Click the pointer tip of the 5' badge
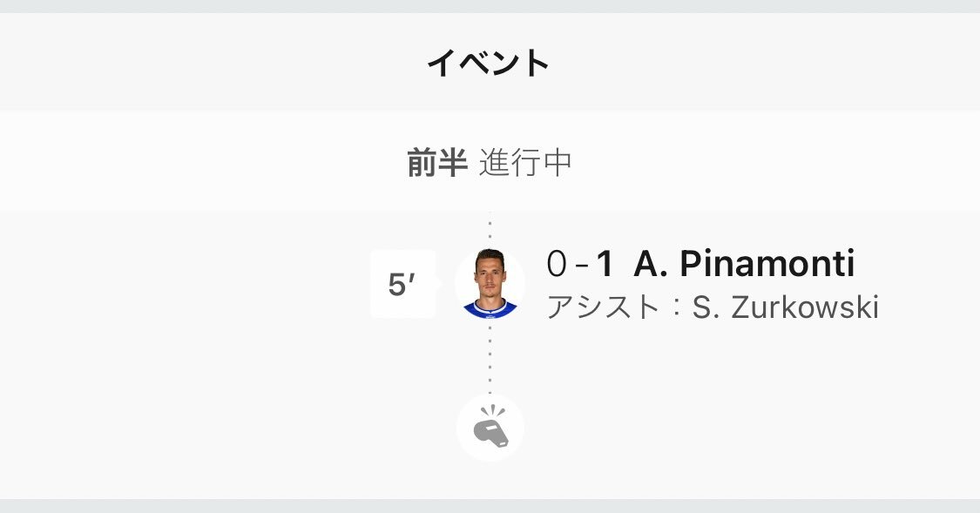980x513 pixels. (x=439, y=284)
